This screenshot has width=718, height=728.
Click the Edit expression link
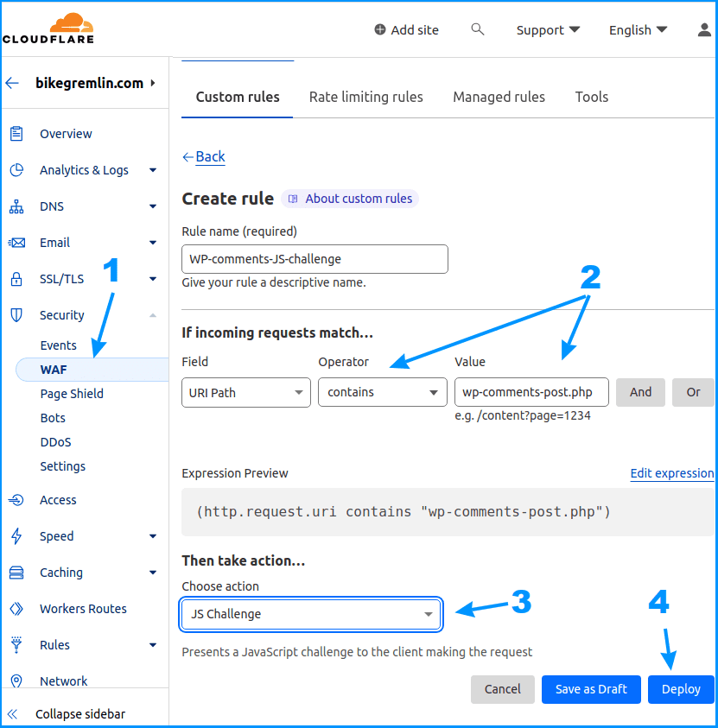[672, 473]
